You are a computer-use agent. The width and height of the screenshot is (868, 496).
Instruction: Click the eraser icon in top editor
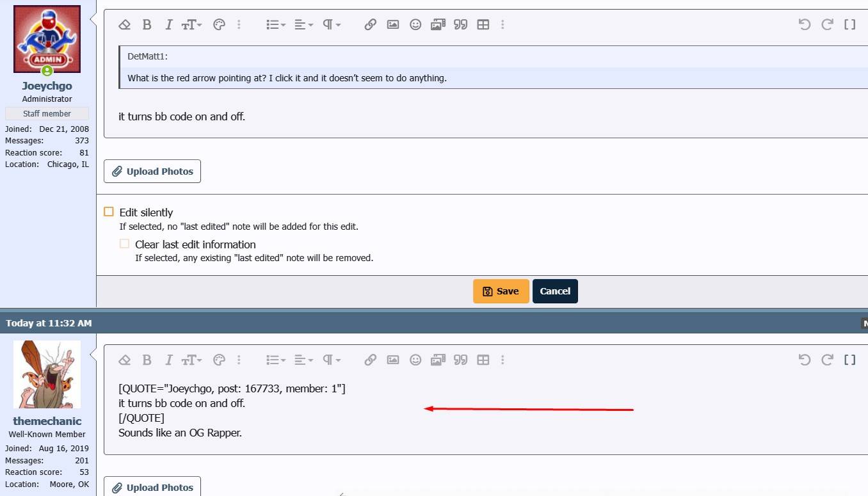125,24
